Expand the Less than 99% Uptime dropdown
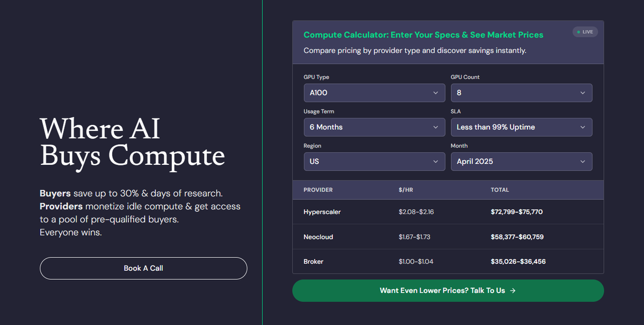The width and height of the screenshot is (644, 325). coord(521,127)
